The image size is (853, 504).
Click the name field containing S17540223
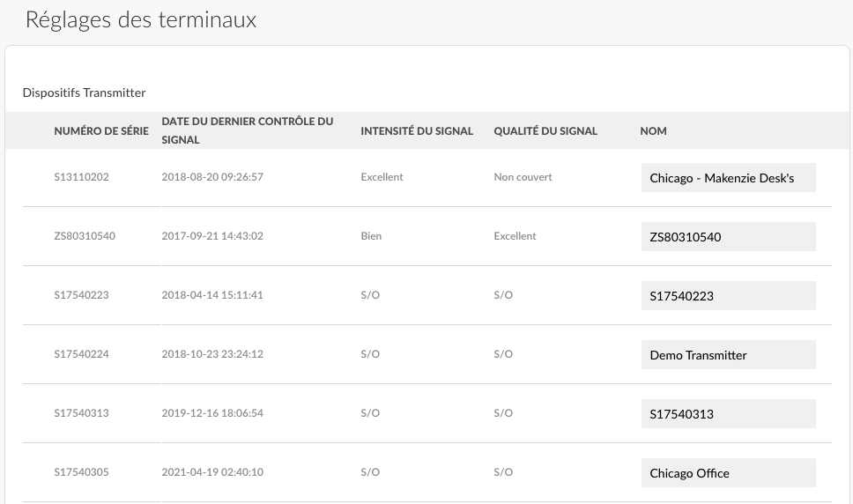coord(729,296)
